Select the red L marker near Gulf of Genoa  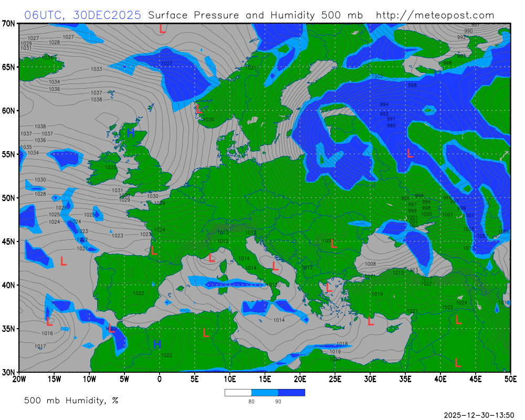212,257
